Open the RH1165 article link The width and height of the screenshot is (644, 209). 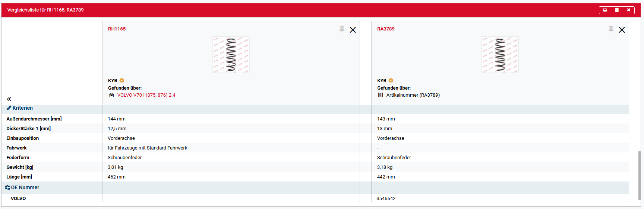pyautogui.click(x=117, y=29)
